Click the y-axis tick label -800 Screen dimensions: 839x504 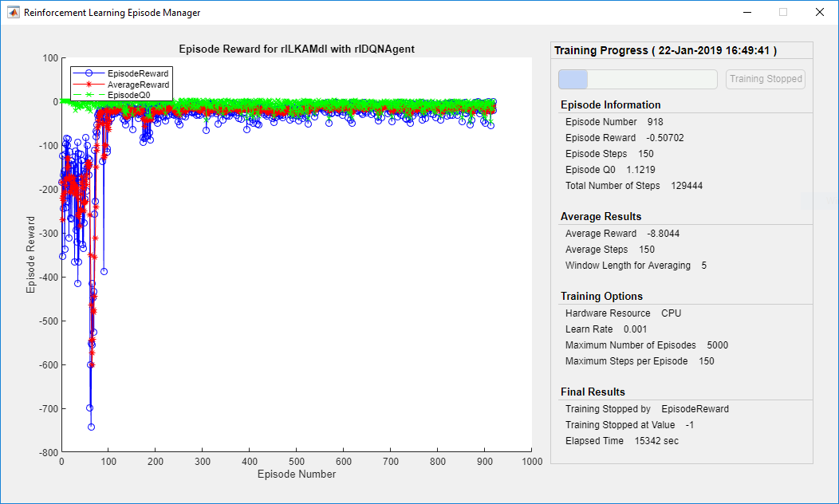click(x=48, y=453)
